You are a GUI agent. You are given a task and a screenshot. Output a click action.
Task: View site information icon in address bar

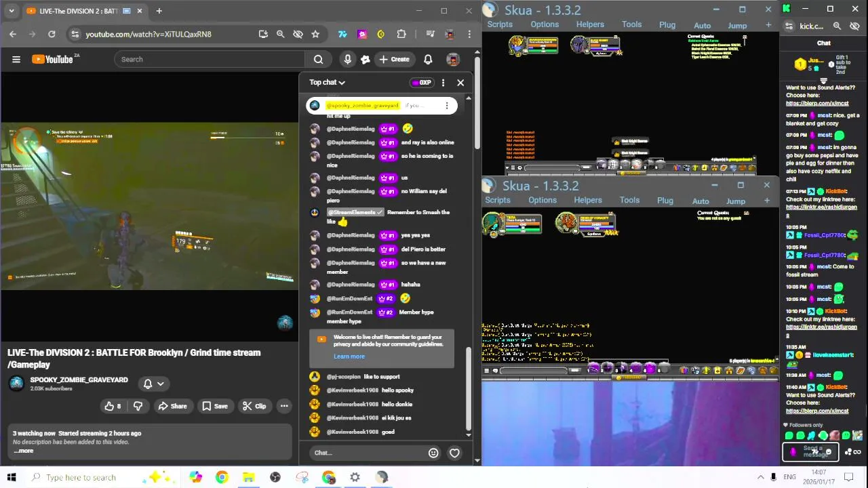75,34
